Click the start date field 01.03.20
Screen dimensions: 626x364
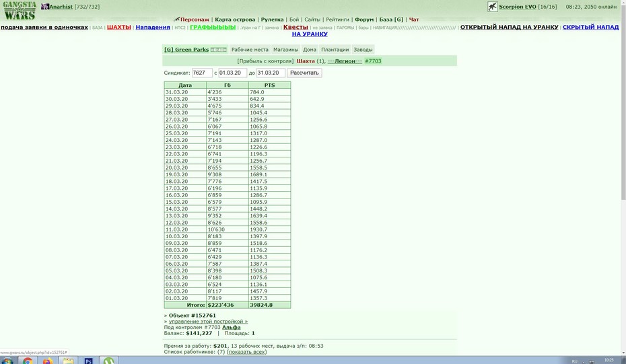pyautogui.click(x=233, y=73)
